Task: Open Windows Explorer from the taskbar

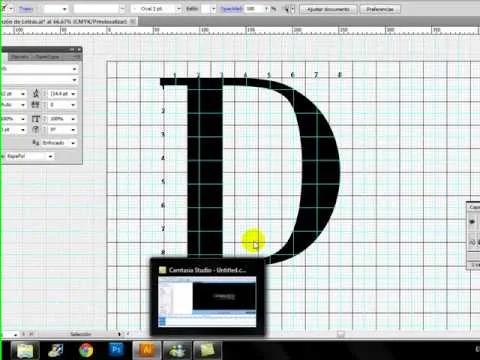Action: pos(25,350)
